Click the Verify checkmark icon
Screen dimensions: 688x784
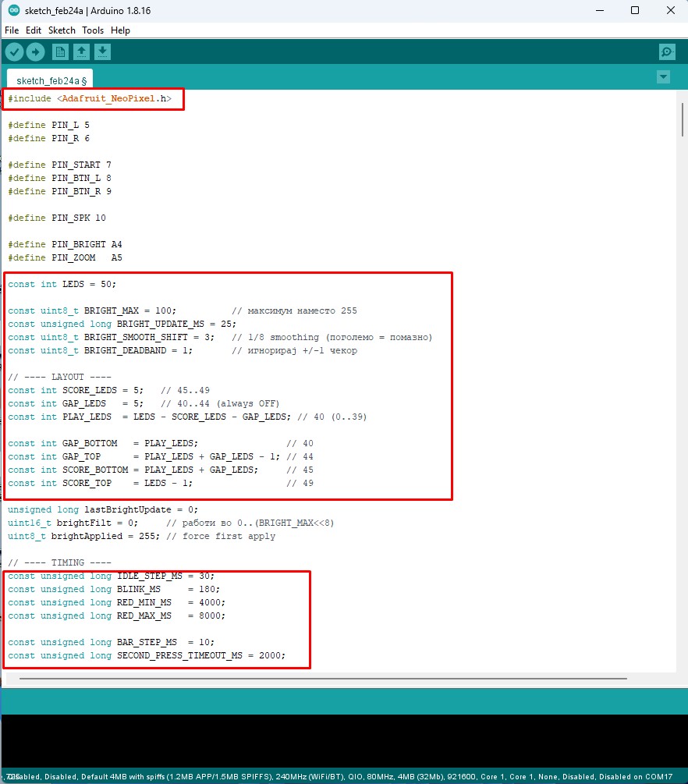pyautogui.click(x=15, y=51)
